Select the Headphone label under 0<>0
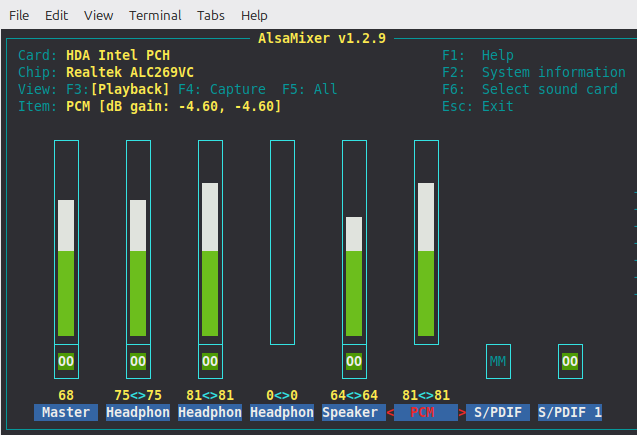Viewport: 637px width, 435px height. pos(282,412)
